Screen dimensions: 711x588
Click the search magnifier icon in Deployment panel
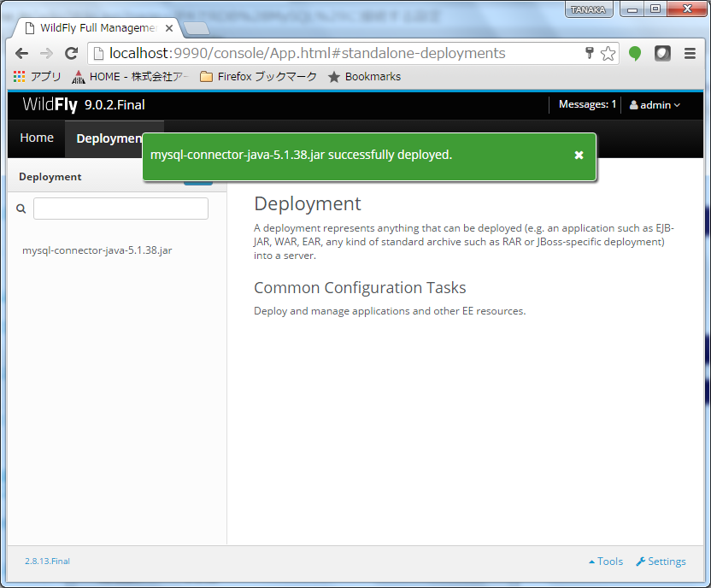coord(21,209)
